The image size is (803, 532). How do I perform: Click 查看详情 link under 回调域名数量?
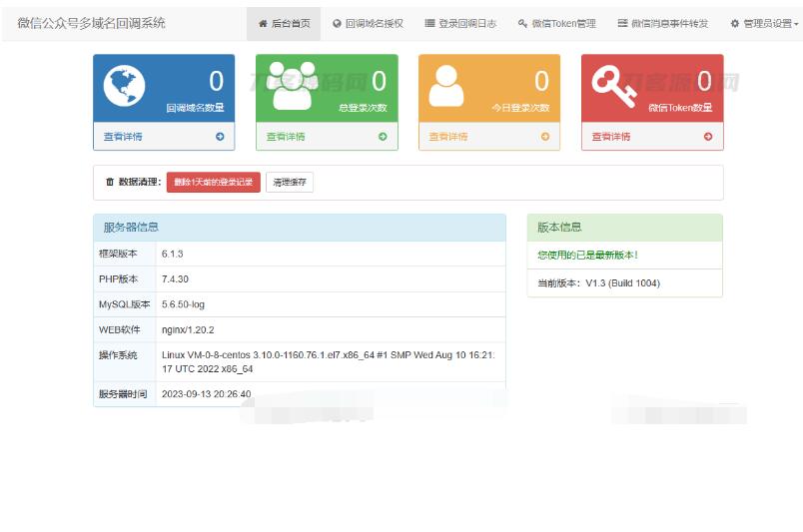[x=123, y=137]
